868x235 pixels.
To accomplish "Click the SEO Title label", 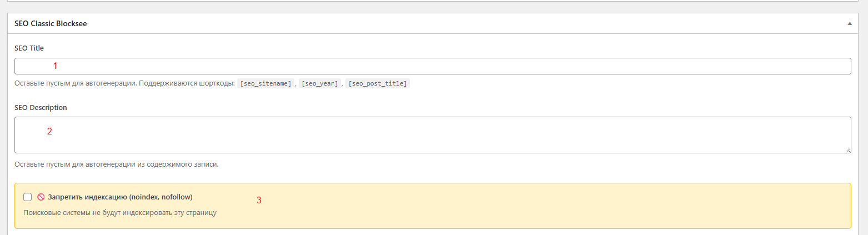I will pos(29,48).
